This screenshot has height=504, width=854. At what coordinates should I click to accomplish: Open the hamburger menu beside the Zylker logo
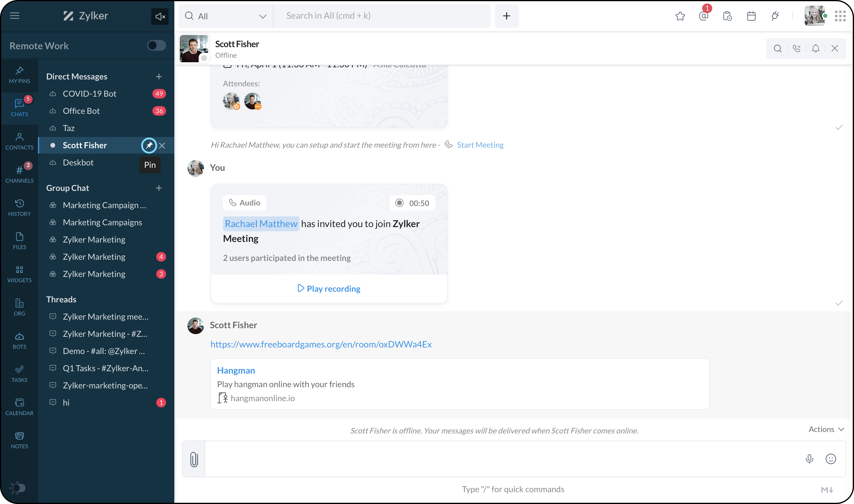[x=15, y=16]
